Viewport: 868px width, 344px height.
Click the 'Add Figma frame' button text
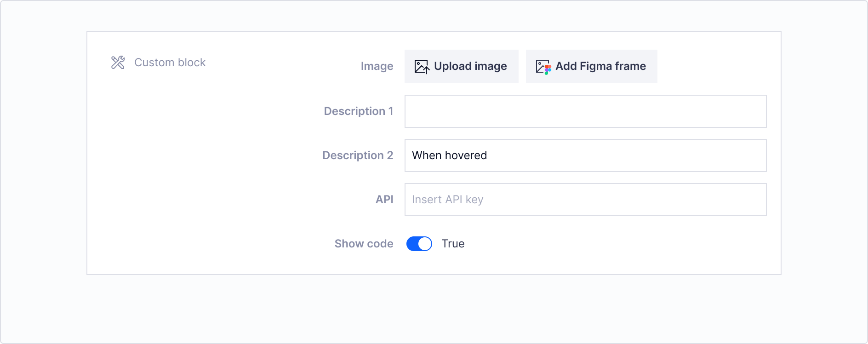[600, 66]
